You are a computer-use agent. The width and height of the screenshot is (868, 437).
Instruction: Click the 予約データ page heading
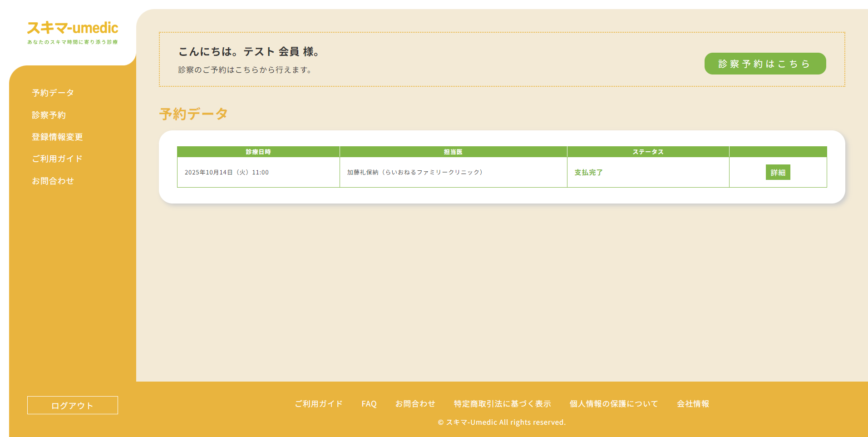coord(193,114)
